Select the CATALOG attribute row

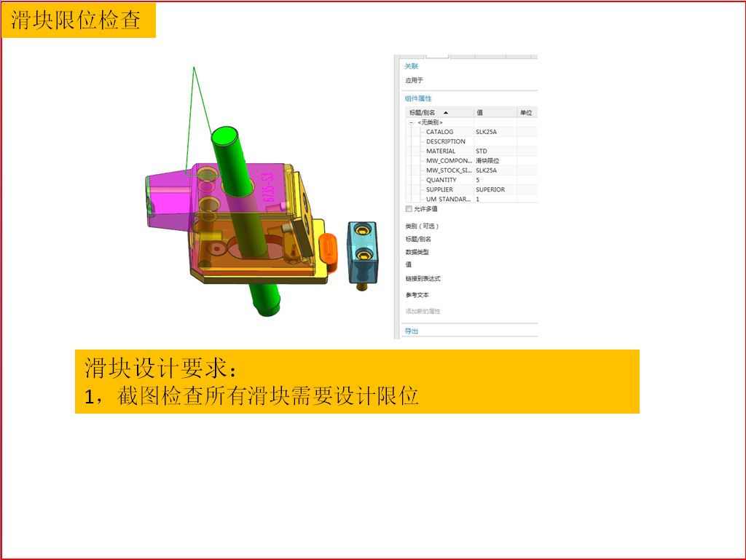pyautogui.click(x=471, y=132)
